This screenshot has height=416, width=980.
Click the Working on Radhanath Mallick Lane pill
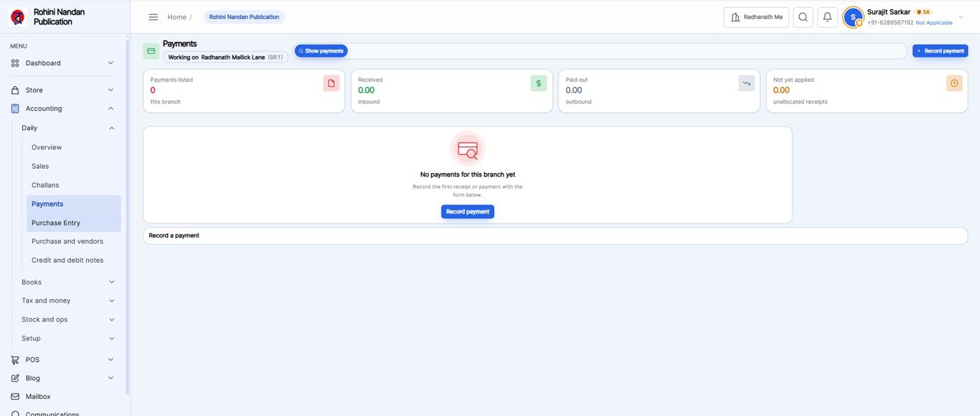pyautogui.click(x=225, y=57)
